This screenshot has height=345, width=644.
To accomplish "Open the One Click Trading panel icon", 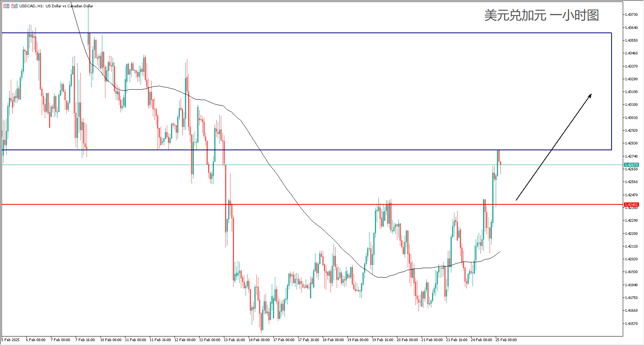I will (14, 6).
